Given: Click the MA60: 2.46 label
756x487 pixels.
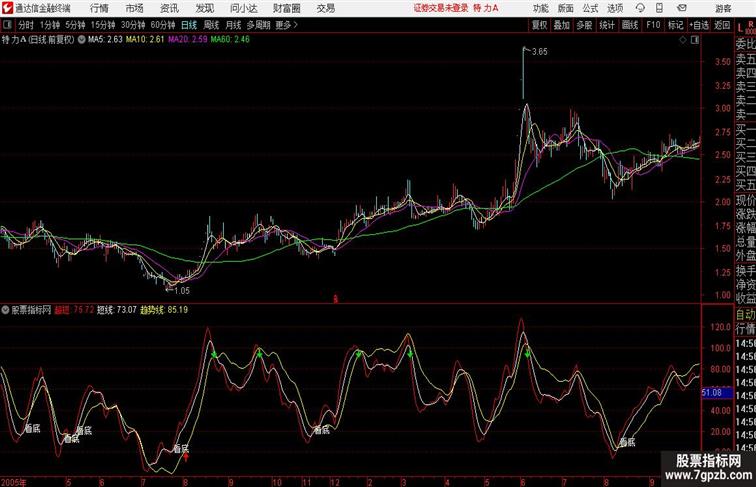Looking at the screenshot, I should (x=230, y=40).
